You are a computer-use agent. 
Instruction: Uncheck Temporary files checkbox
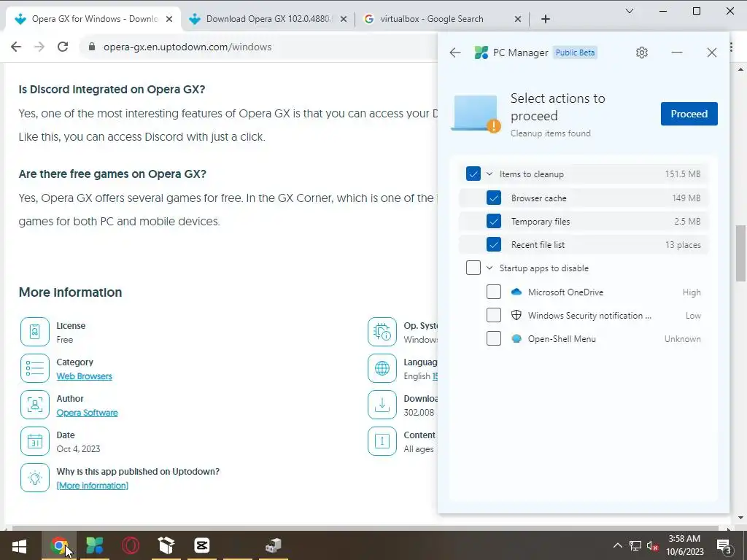click(494, 221)
